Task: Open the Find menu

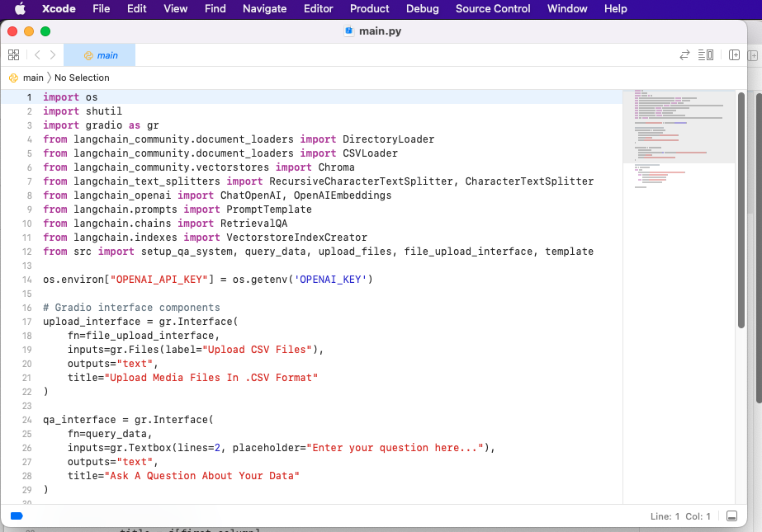Action: click(215, 9)
